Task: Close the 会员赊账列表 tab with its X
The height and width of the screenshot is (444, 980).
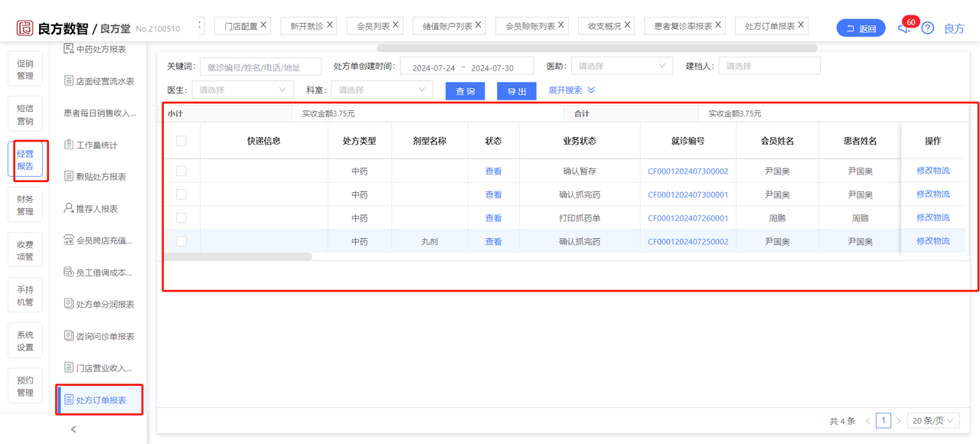Action: [x=561, y=25]
